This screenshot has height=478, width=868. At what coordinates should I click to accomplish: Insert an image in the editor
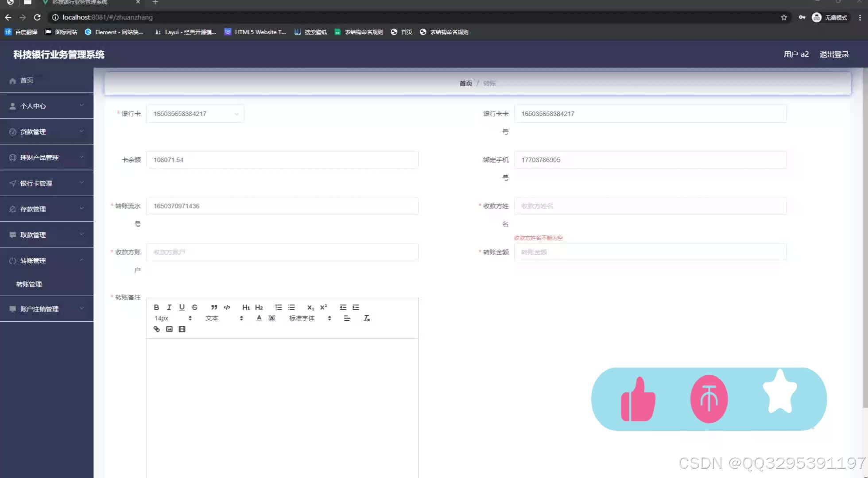(x=169, y=329)
